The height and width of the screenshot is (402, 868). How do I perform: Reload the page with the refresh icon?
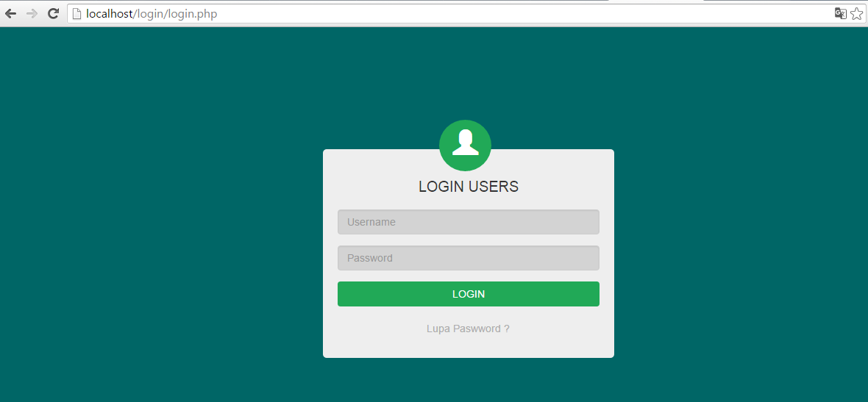[x=53, y=14]
